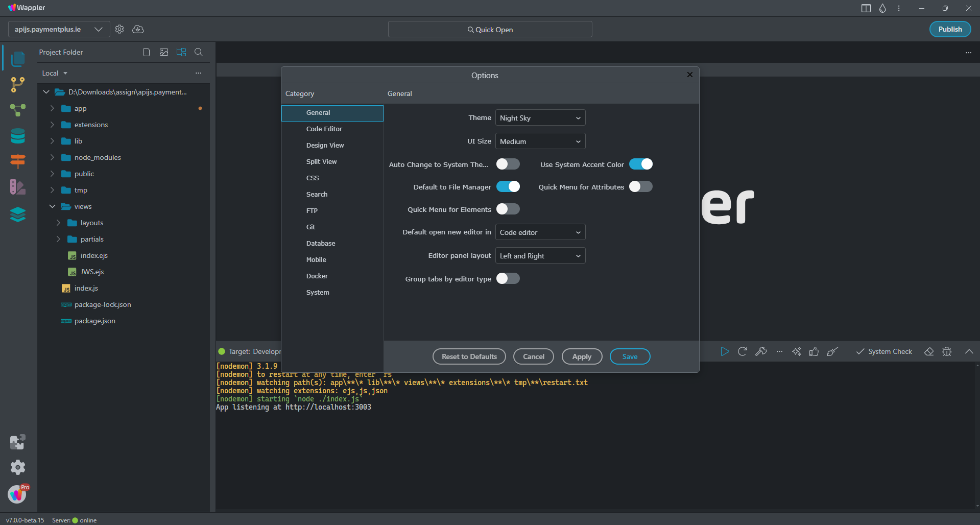The width and height of the screenshot is (980, 525).
Task: Enable Auto Change to System Theme switch
Action: pyautogui.click(x=508, y=164)
